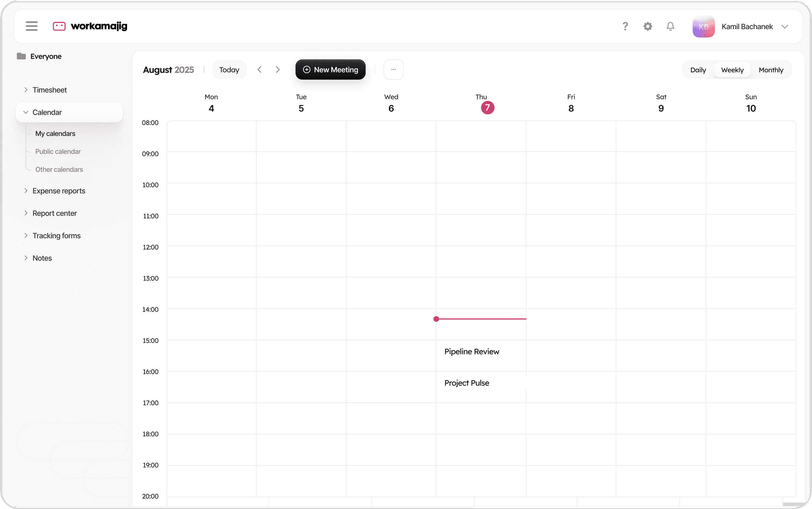
Task: Jump to Today
Action: coord(229,70)
